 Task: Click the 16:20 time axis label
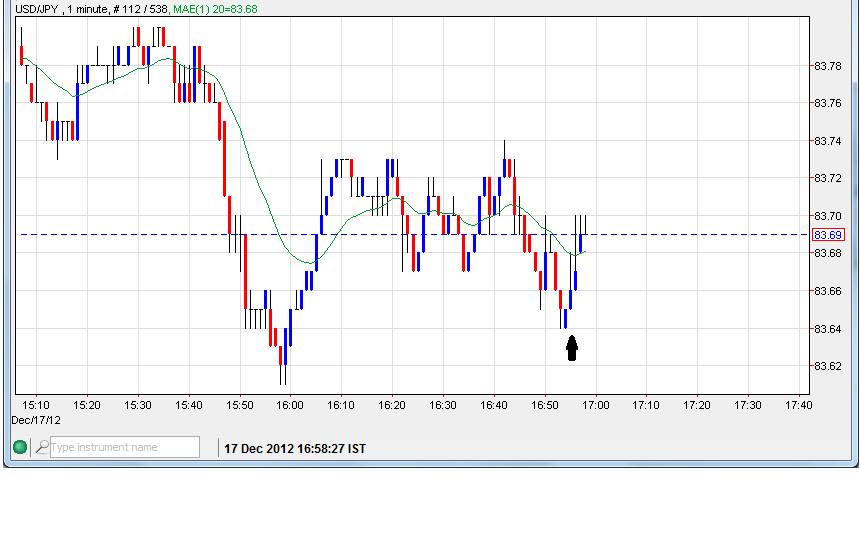coord(392,405)
